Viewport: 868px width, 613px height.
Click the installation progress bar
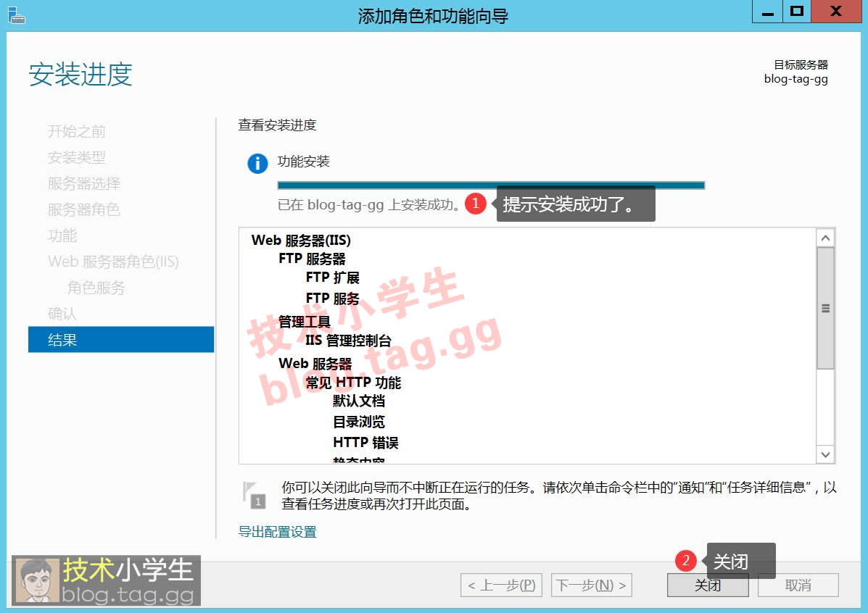pos(491,185)
